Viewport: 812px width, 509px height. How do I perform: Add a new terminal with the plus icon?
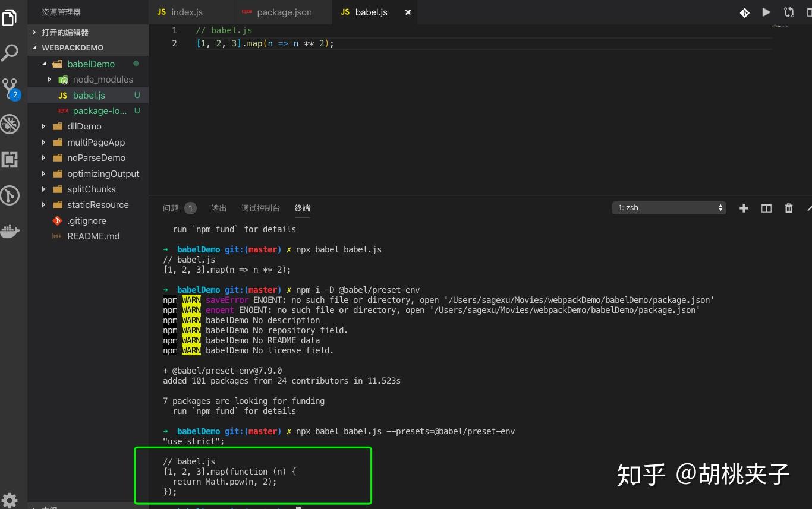744,208
